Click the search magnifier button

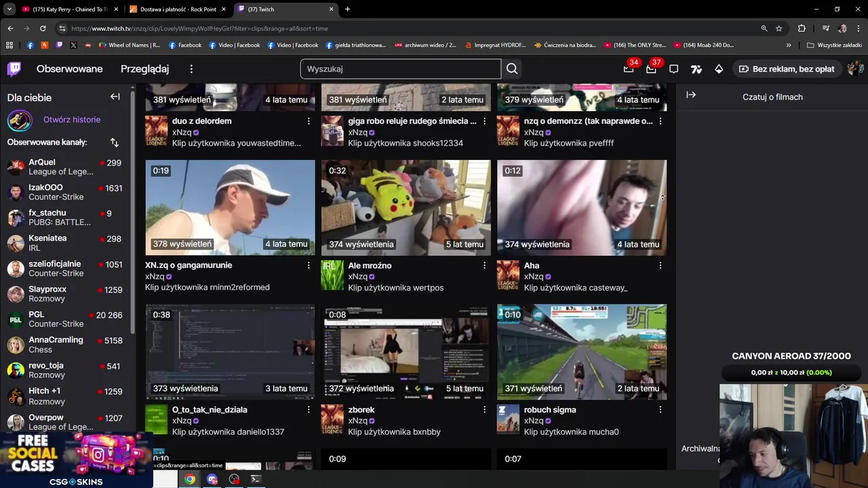click(512, 69)
